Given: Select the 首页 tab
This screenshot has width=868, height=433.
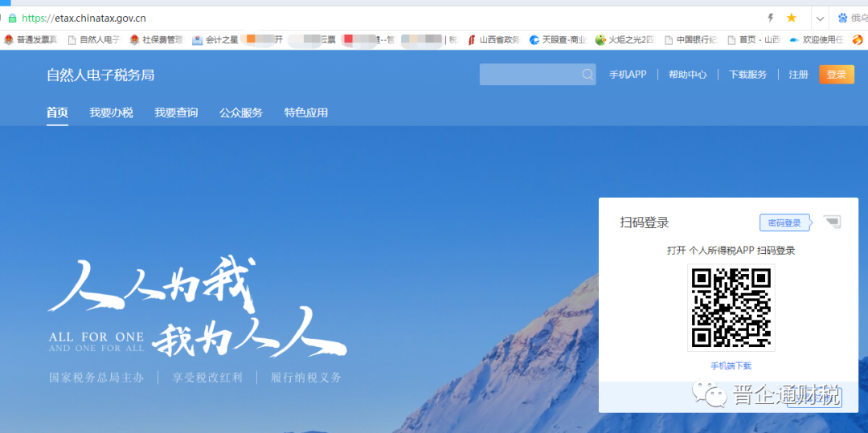Looking at the screenshot, I should point(57,112).
